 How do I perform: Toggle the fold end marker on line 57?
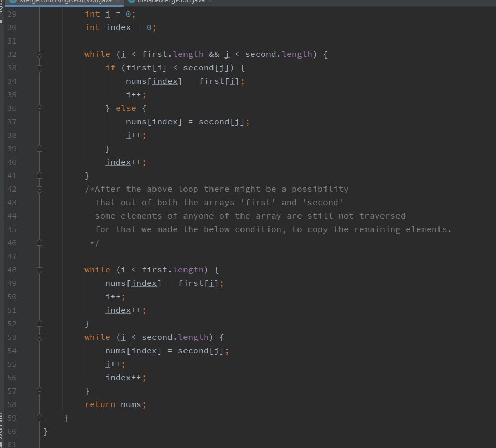39,392
